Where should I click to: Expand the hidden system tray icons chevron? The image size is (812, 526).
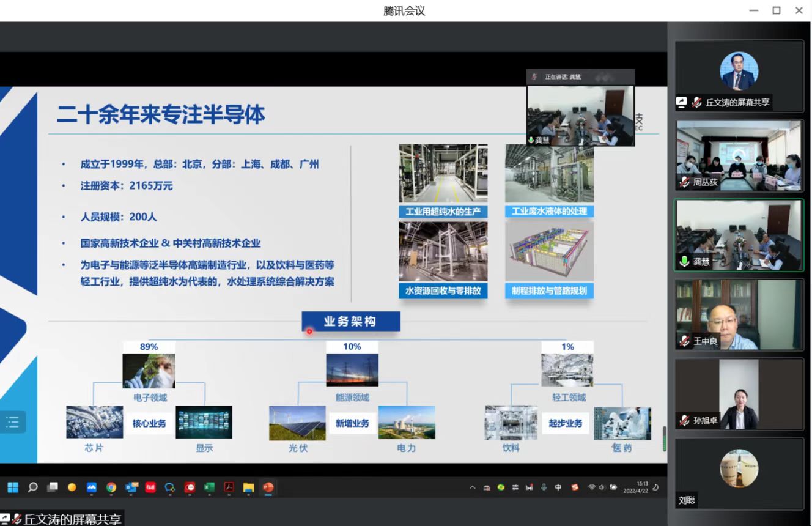(x=472, y=487)
